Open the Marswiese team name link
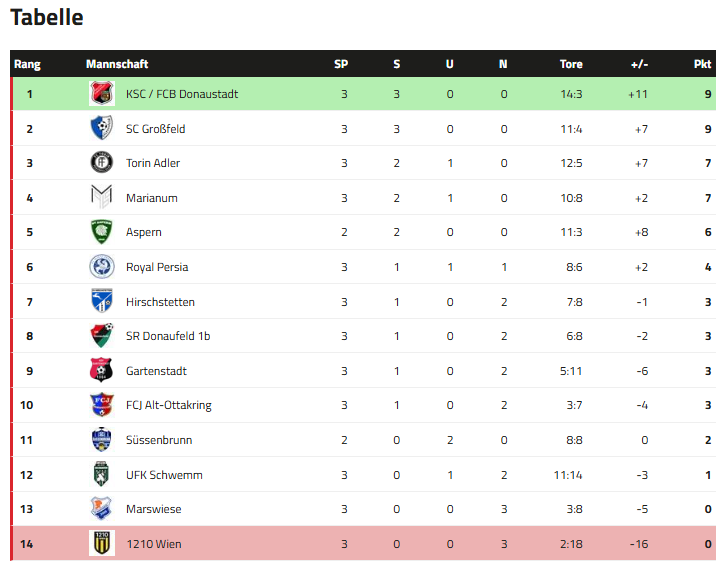The width and height of the screenshot is (723, 565). 154,509
